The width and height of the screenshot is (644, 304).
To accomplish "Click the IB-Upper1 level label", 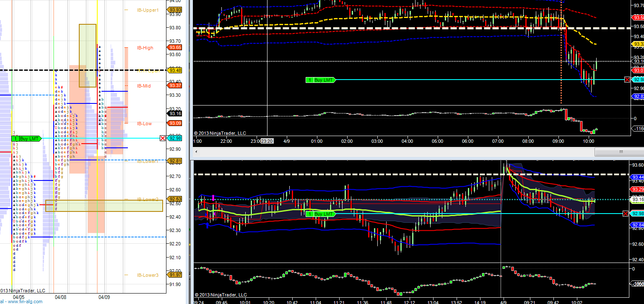I will 148,10.
